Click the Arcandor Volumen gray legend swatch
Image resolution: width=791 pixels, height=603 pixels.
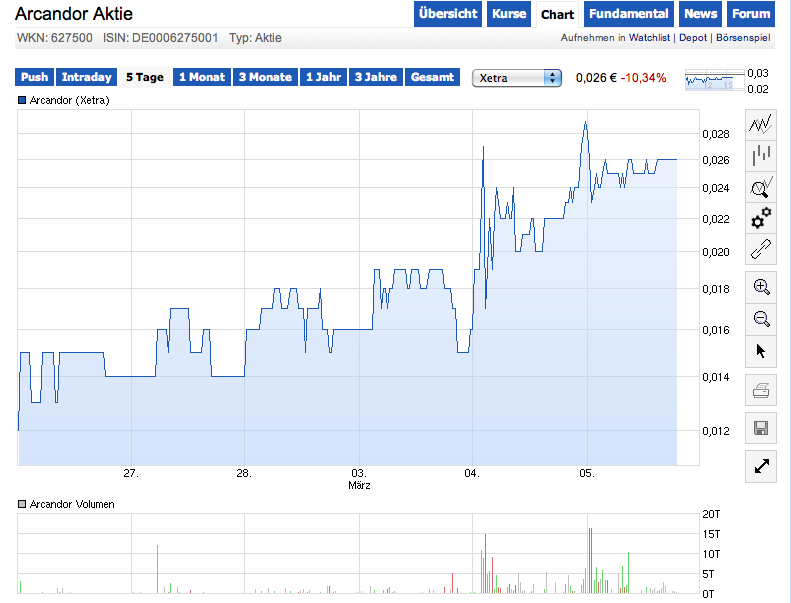(x=22, y=504)
